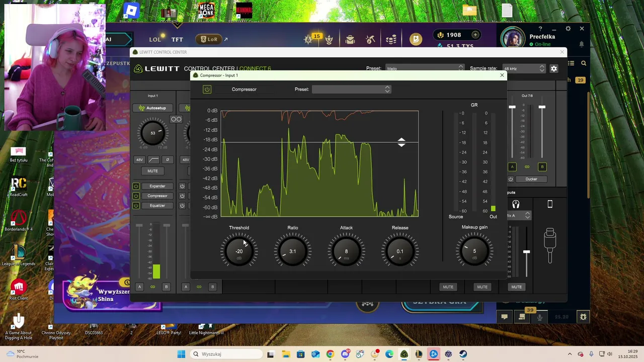The width and height of the screenshot is (644, 362).
Task: Click the Release knob
Action: (399, 251)
